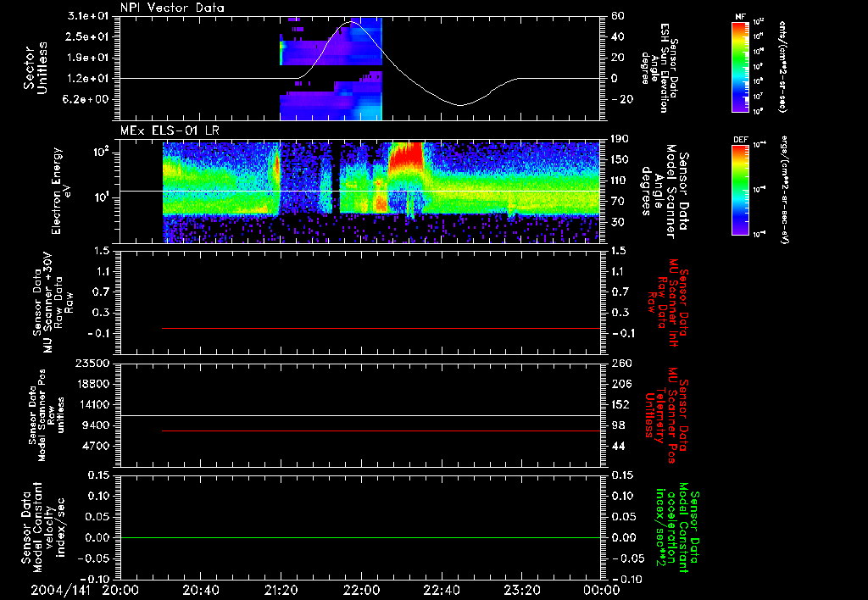Click the red line in Scanner Pos panel
This screenshot has width=868, height=600.
(x=381, y=431)
